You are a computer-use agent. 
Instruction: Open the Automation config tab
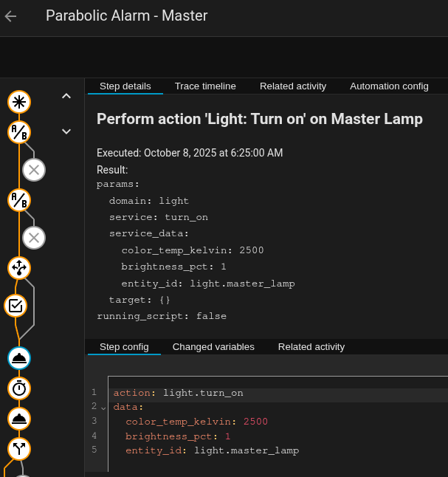click(389, 86)
